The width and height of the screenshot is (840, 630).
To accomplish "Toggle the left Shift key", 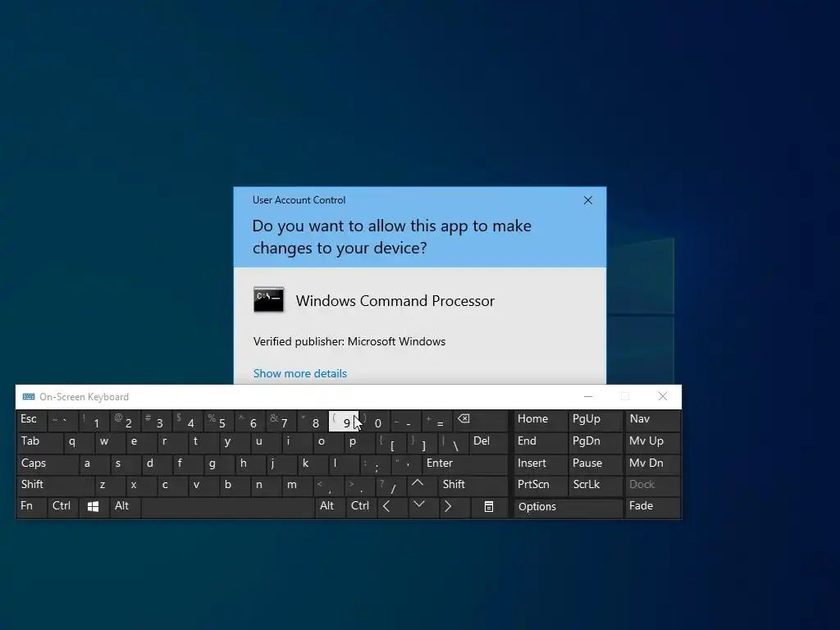I will (55, 486).
